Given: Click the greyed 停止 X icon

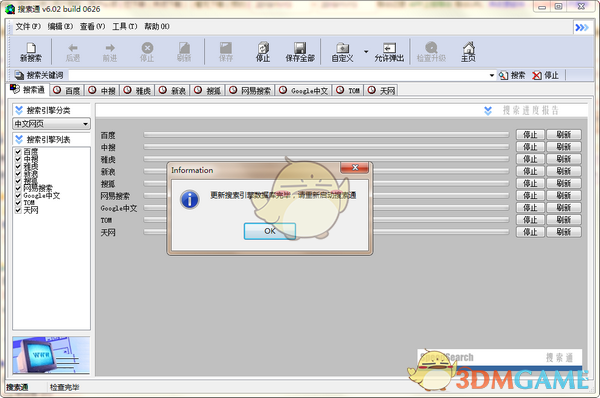Looking at the screenshot, I should coord(147,48).
